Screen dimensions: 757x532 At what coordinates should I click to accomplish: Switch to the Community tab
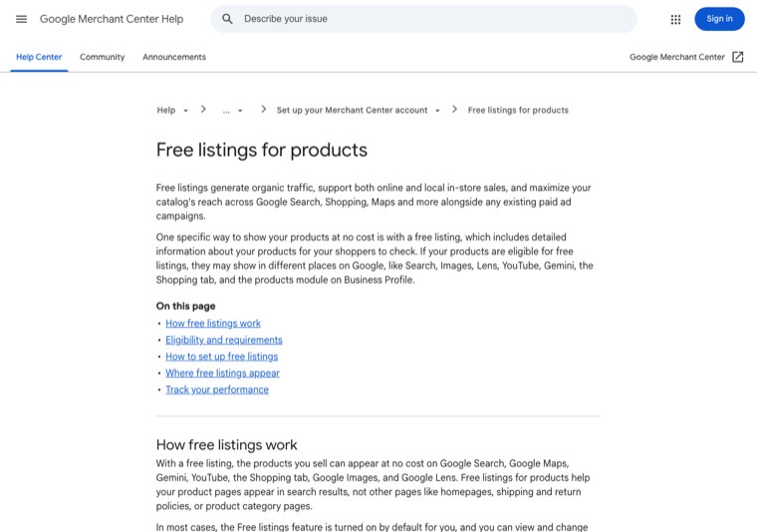(103, 57)
